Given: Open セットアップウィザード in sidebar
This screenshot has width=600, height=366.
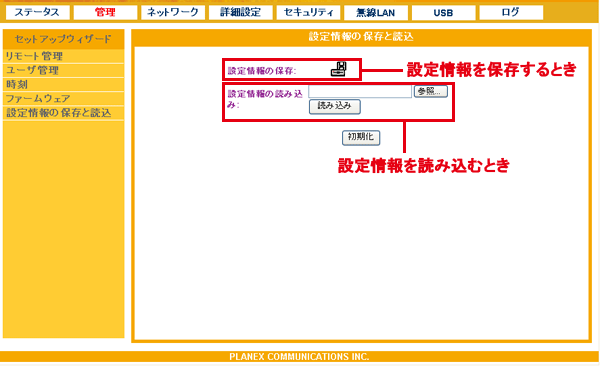Looking at the screenshot, I should pos(64,39).
